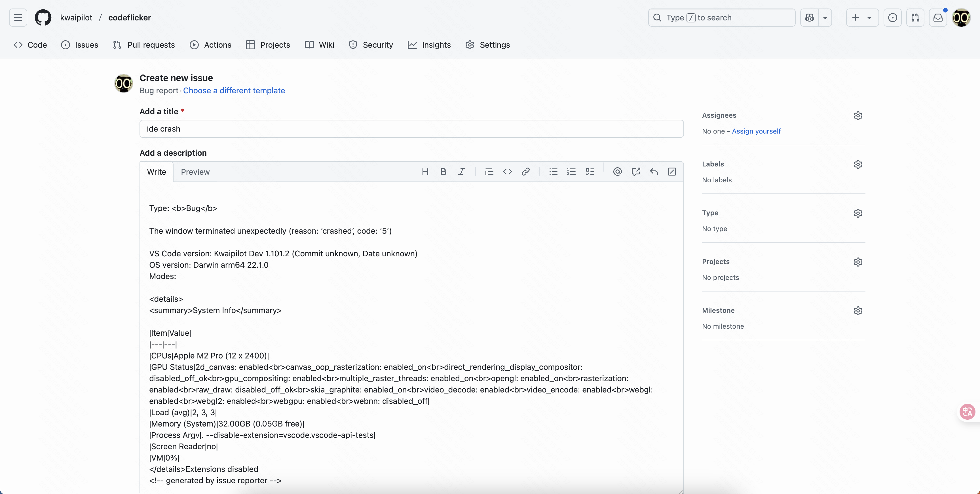Screen dimensions: 980x494
Task: Open saved replies with the reply icon
Action: [654, 172]
